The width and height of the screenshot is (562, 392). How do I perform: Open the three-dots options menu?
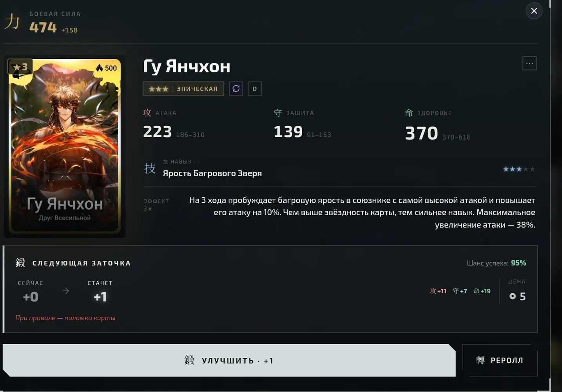[529, 63]
